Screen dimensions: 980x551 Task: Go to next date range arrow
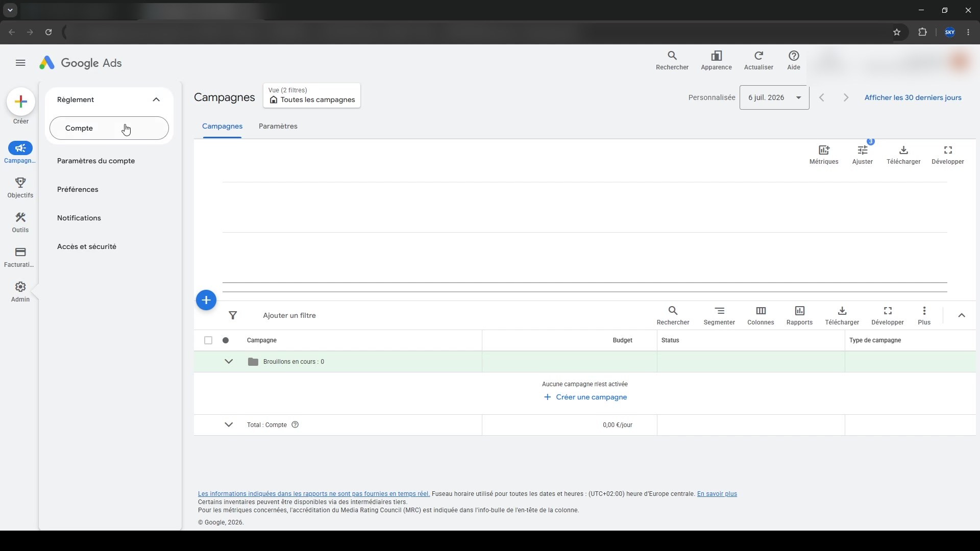tap(846, 97)
